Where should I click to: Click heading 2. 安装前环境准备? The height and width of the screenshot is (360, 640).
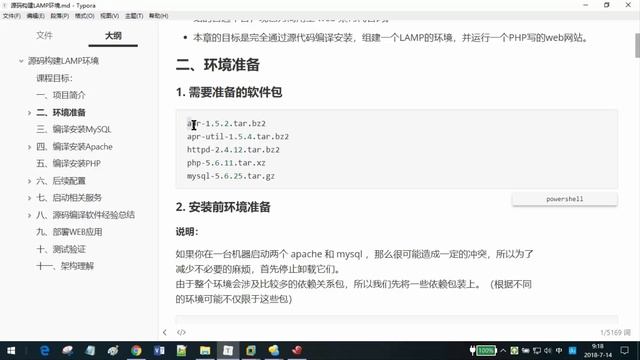click(223, 207)
